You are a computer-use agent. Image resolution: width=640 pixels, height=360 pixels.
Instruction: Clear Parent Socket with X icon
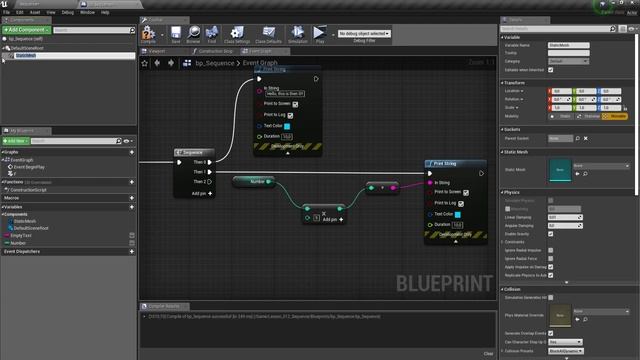point(586,138)
